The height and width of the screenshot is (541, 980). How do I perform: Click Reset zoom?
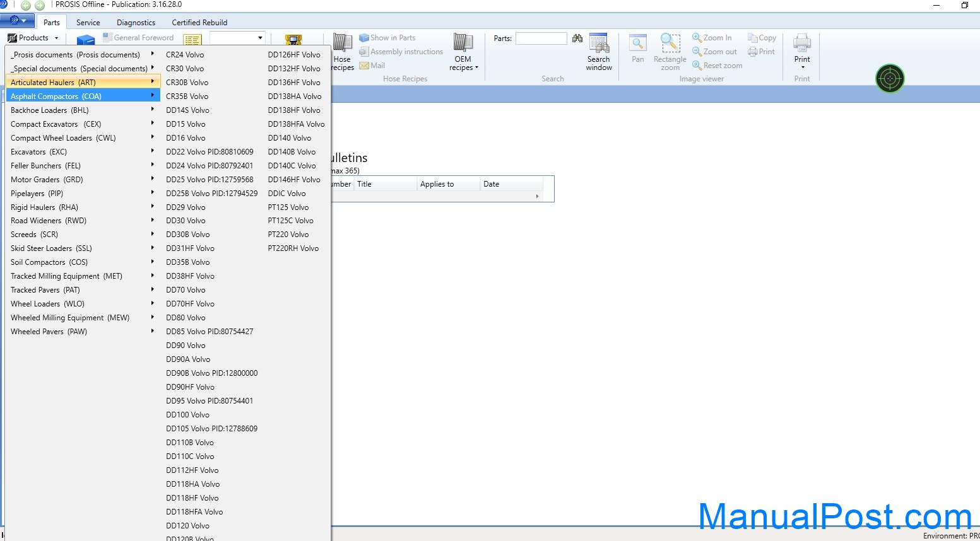click(717, 66)
